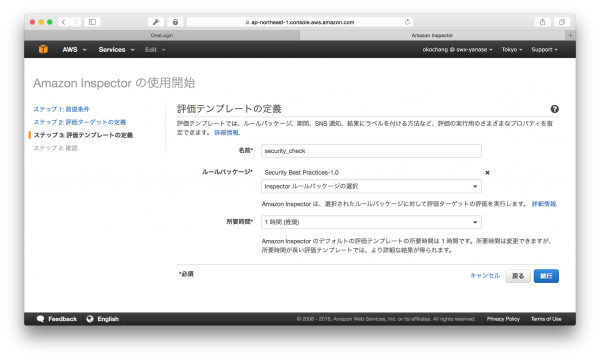Click the toolbar extension icon beside the address bar
The width and height of the screenshot is (600, 360).
point(175,22)
